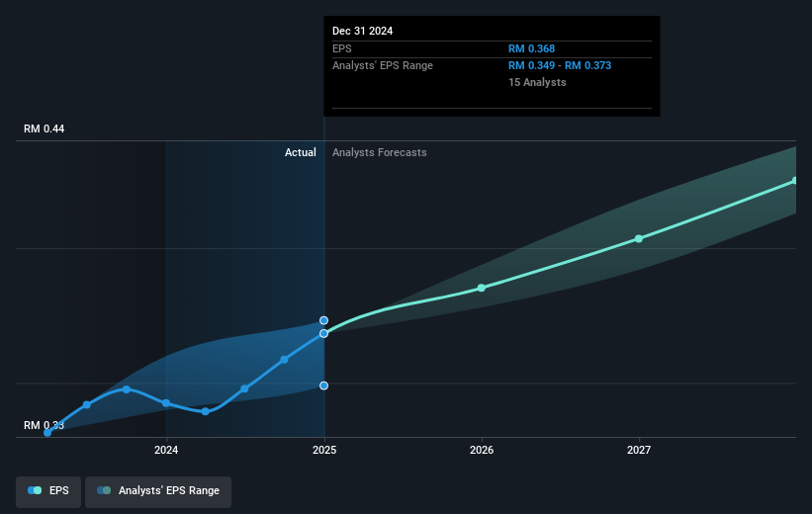Select the 2026 forecast data point
Viewport: 812px width, 514px height.
point(482,288)
